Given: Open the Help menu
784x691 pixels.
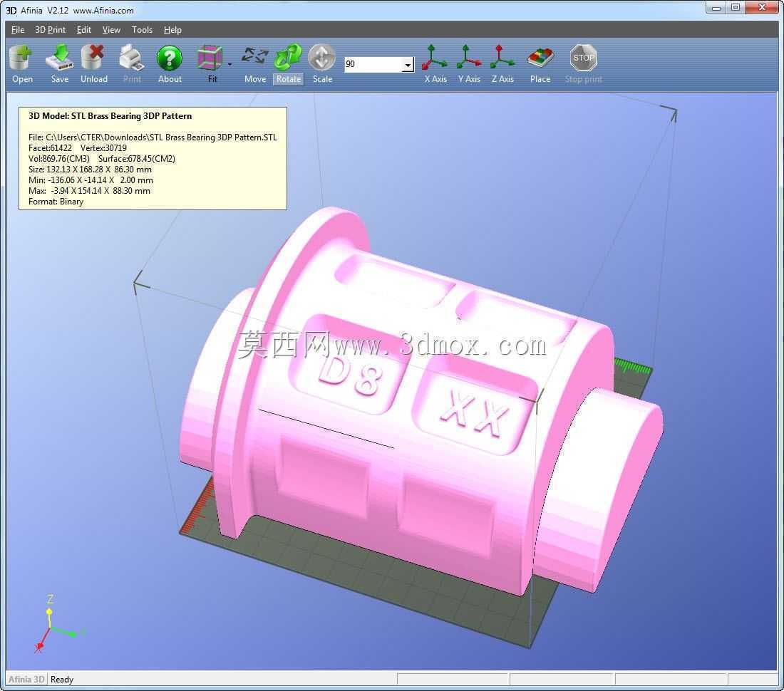Looking at the screenshot, I should tap(172, 30).
